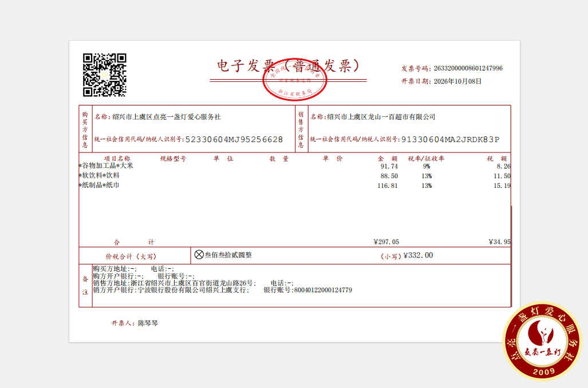Viewport: 588px width, 388px height.
Task: Select buyer tax ID 52330604MJ95256628
Action: pyautogui.click(x=234, y=140)
